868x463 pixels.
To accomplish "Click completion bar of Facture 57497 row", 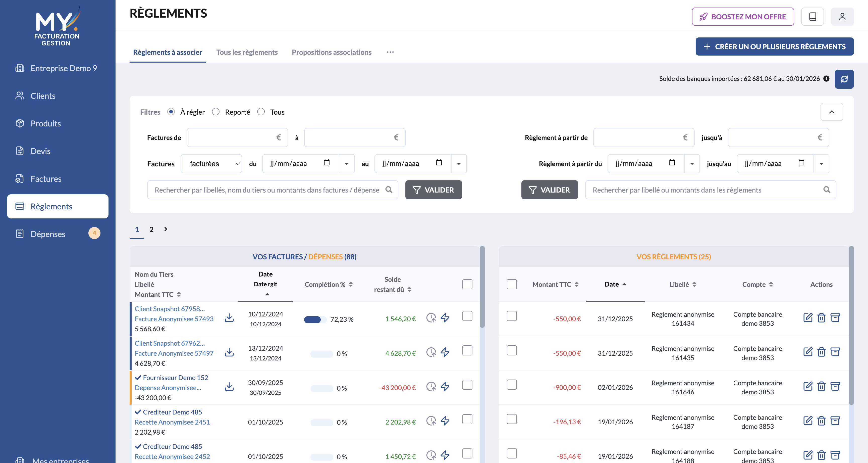I will (x=321, y=354).
